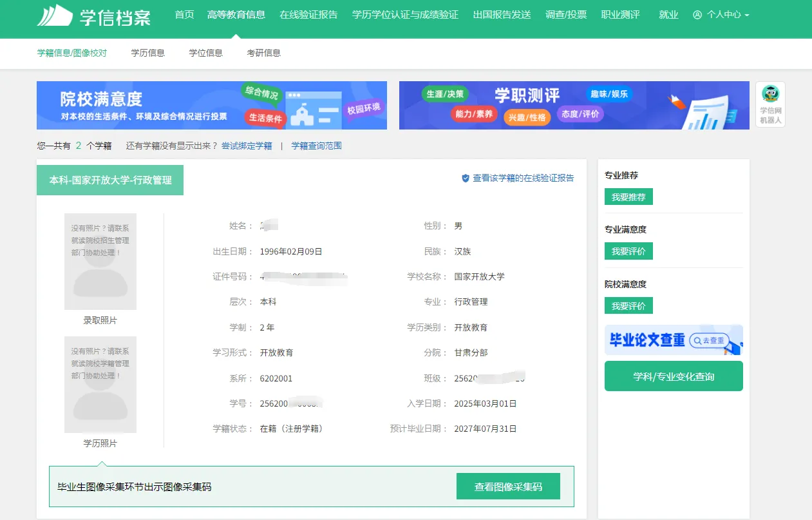This screenshot has height=520, width=812.
Task: Click the major value 行政管理
Action: point(471,302)
